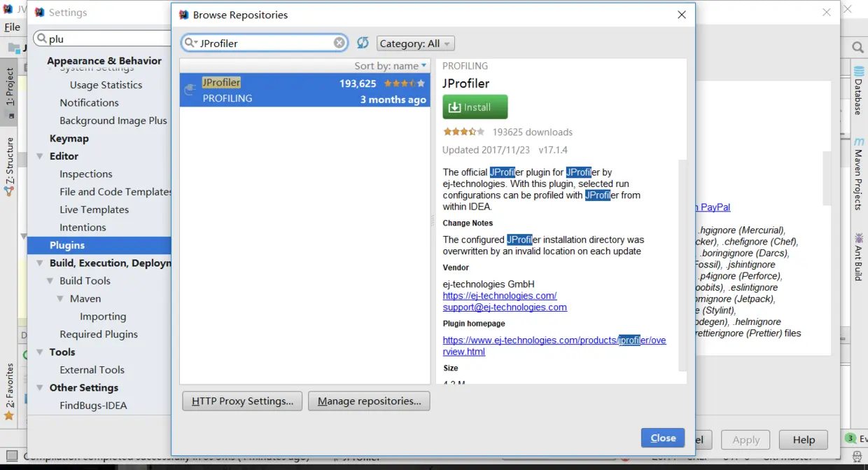Select Usage Statistics in the Settings tree

(x=106, y=85)
